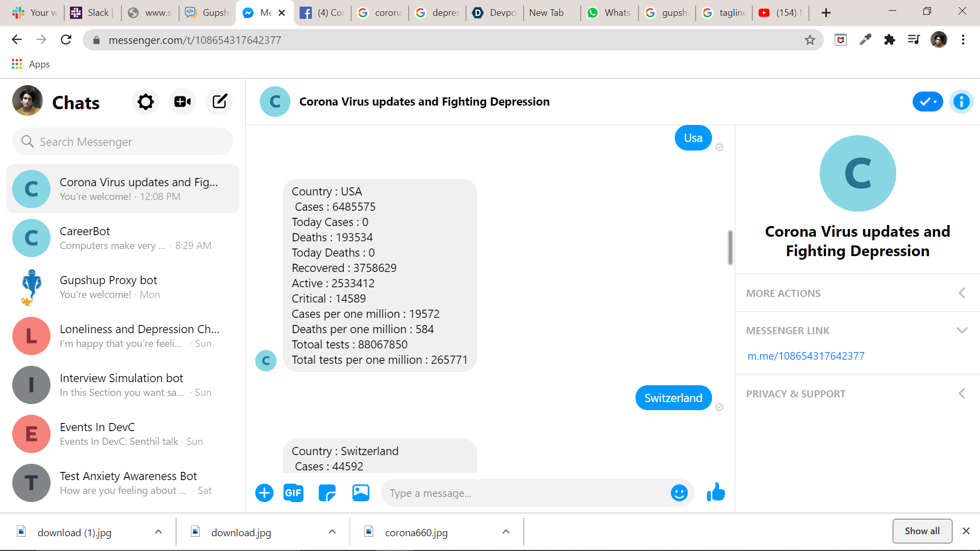Open download.jpg options arrow

coord(332,532)
